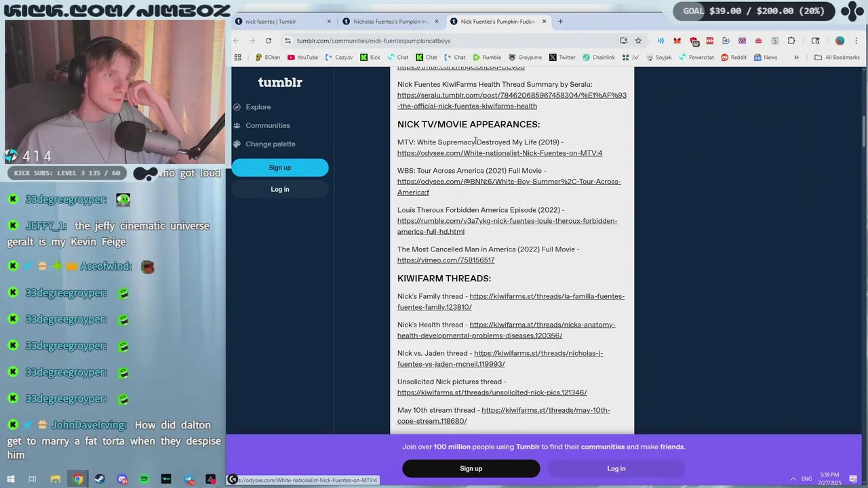Image resolution: width=868 pixels, height=488 pixels.
Task: Open the kiwifarms may-10th-cope-stream thread link
Action: point(504,415)
